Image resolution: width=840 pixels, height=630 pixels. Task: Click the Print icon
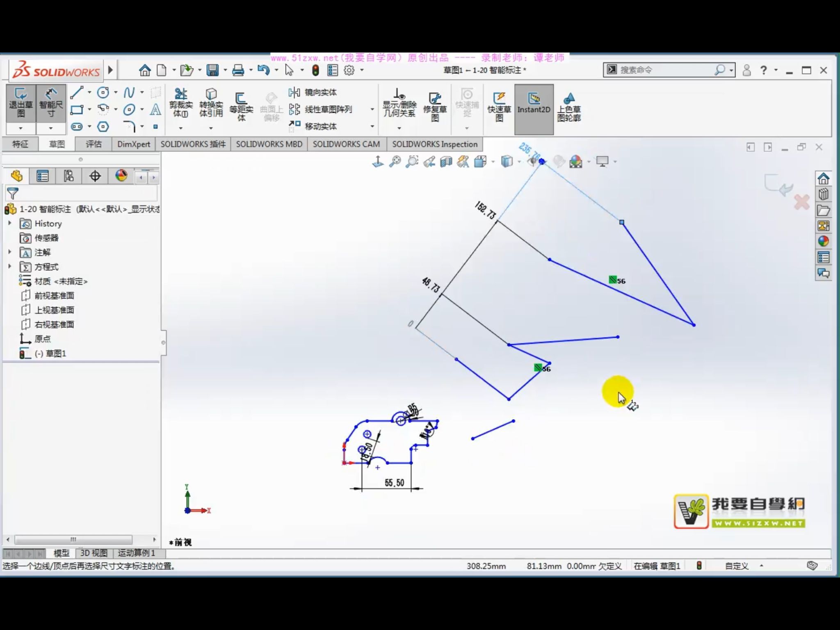coord(238,70)
